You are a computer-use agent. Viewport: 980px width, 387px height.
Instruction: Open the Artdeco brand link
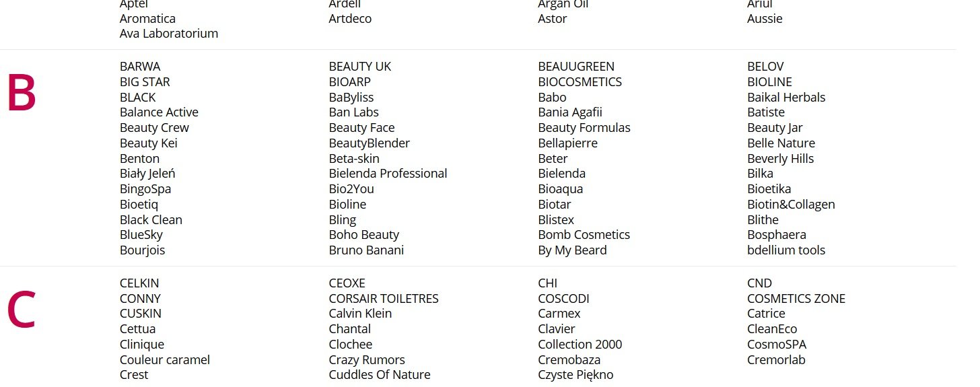coord(350,19)
